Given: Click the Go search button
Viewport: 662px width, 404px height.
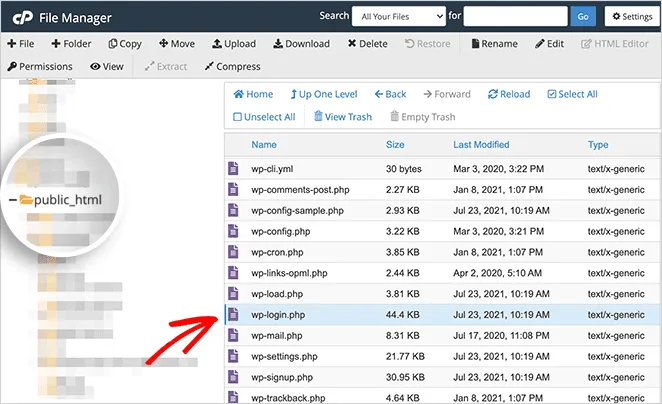Looking at the screenshot, I should 583,16.
